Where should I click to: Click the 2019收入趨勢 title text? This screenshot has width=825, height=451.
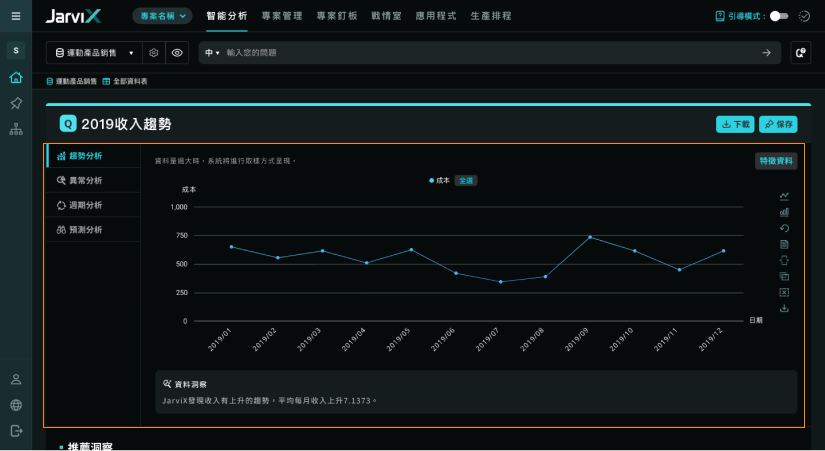pyautogui.click(x=126, y=124)
